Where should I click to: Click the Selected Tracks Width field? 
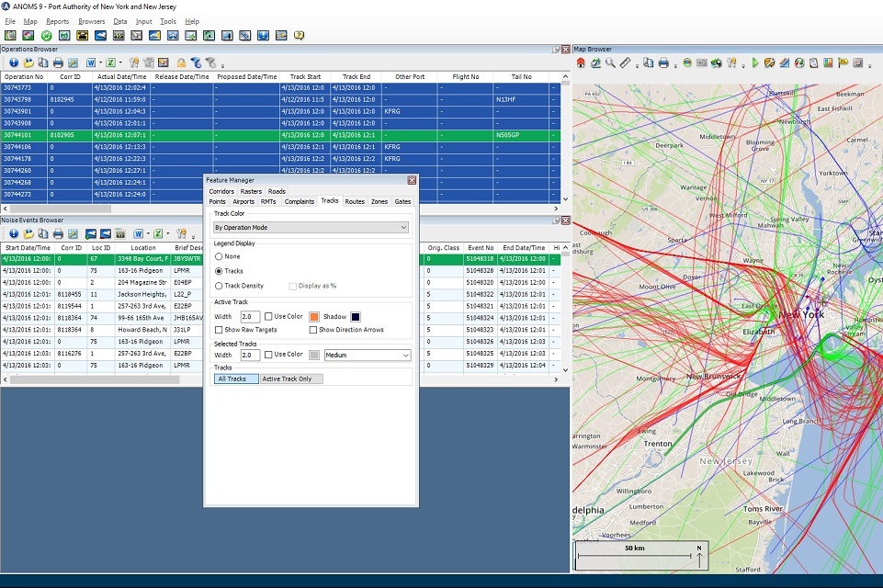tap(250, 356)
